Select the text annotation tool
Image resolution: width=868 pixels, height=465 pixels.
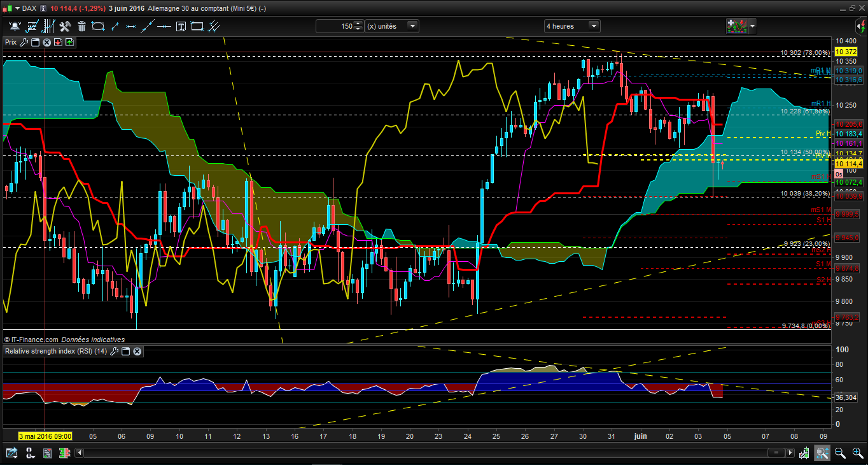click(x=181, y=26)
